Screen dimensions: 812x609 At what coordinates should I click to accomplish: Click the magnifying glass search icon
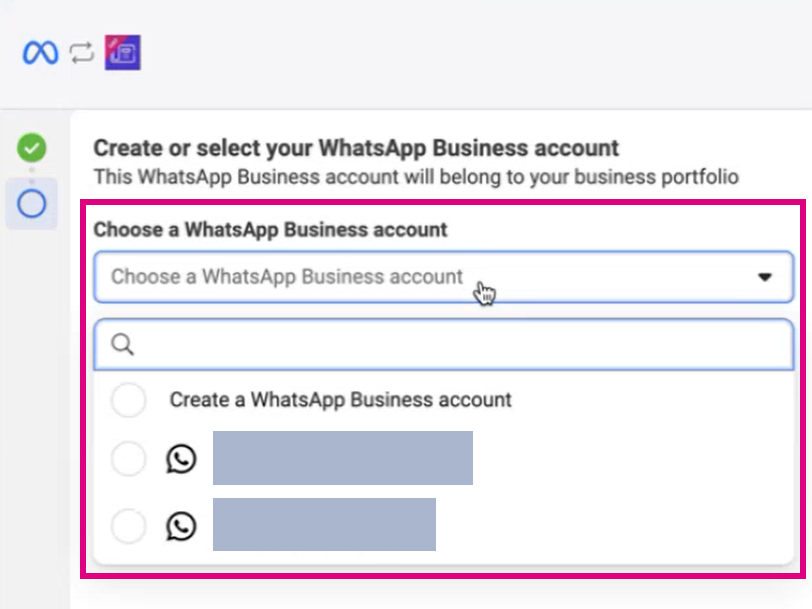tap(122, 345)
